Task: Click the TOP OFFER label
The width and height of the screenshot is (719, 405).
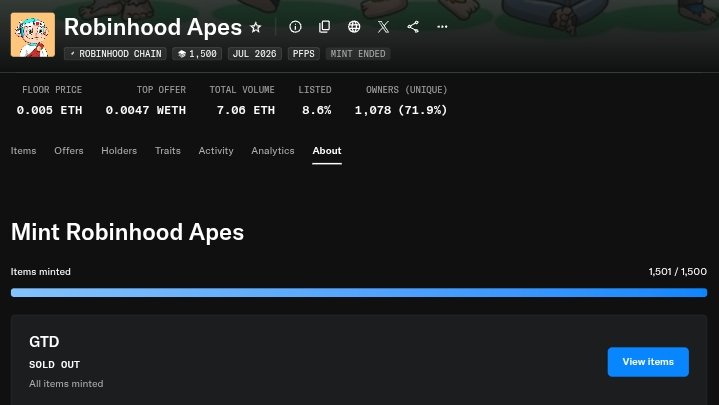Action: coord(161,90)
